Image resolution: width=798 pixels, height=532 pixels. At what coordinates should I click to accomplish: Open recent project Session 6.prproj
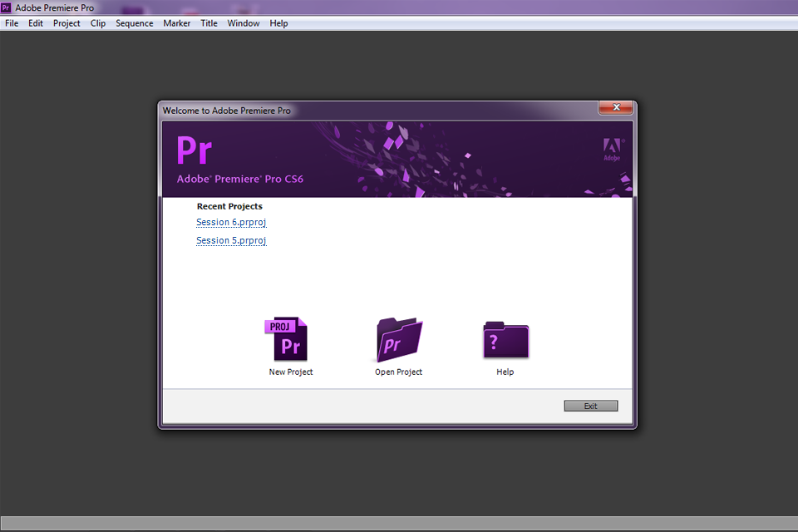tap(231, 223)
